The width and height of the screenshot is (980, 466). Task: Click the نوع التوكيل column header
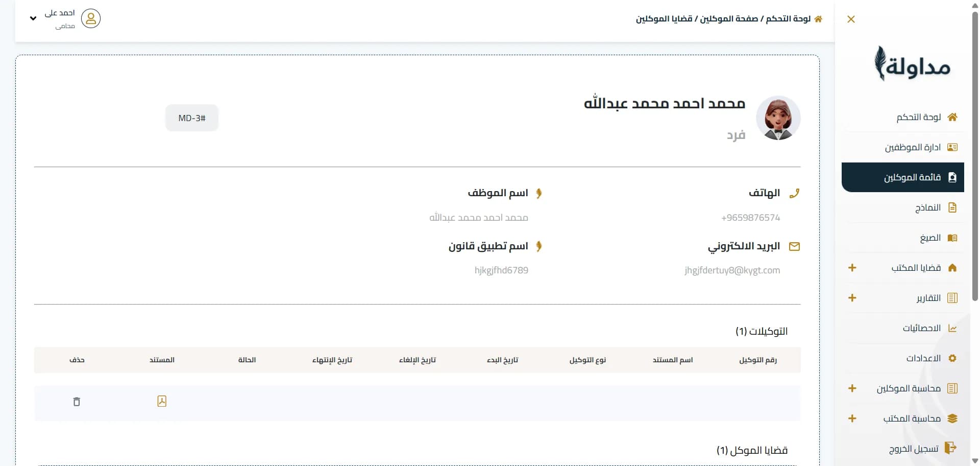587,360
